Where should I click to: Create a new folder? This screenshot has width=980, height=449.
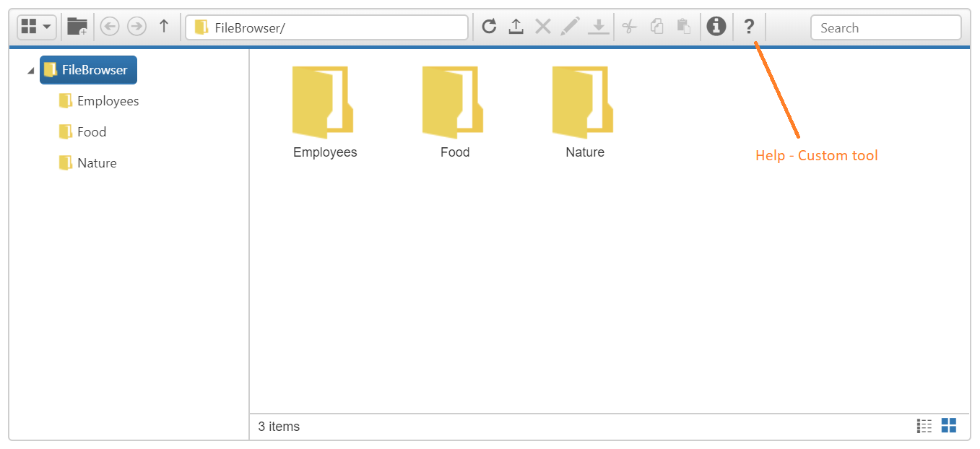click(x=76, y=26)
